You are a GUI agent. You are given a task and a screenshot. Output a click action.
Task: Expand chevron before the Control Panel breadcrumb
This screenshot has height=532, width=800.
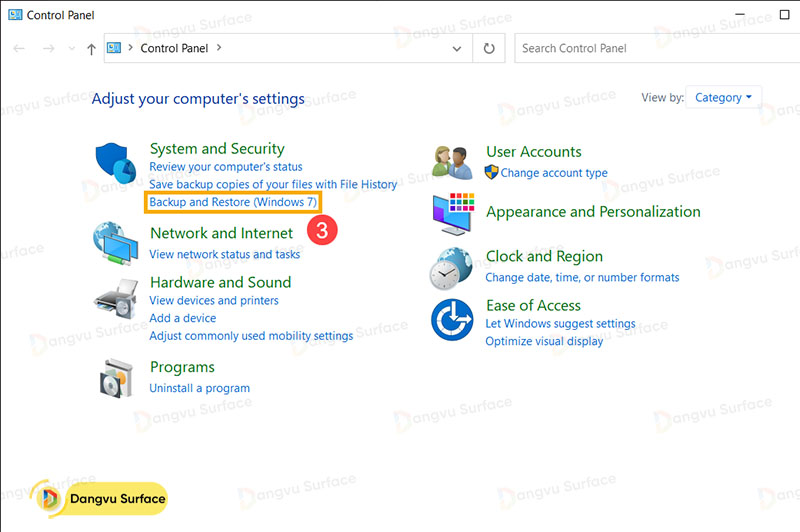click(131, 47)
